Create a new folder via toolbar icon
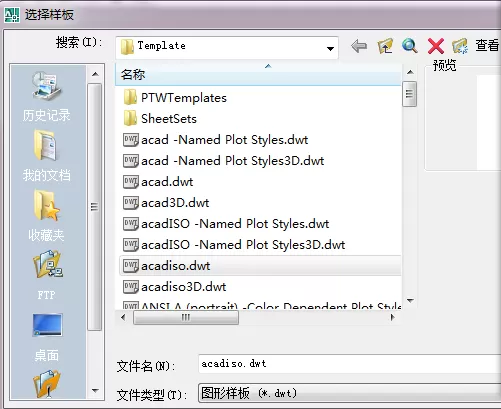This screenshot has height=409, width=501. coord(460,46)
